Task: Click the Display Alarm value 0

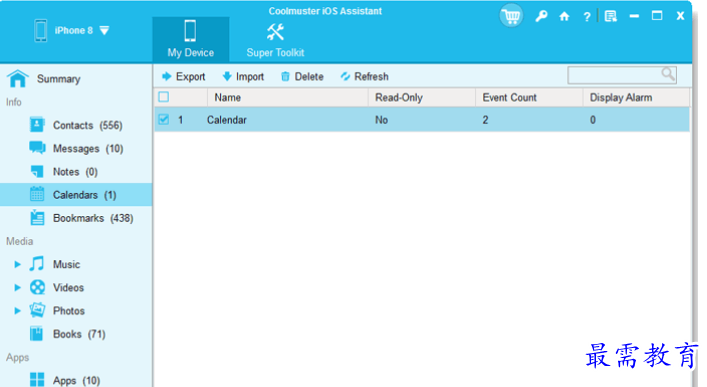Action: tap(592, 120)
